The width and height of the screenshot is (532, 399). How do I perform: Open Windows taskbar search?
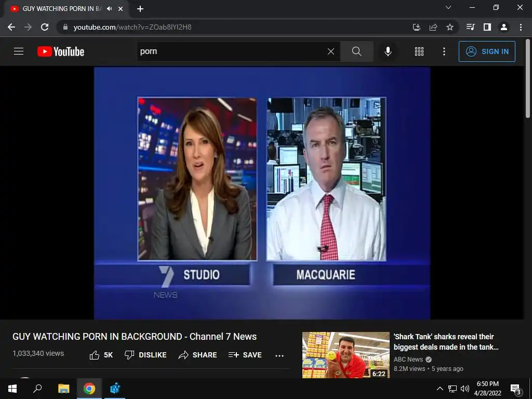pos(37,389)
